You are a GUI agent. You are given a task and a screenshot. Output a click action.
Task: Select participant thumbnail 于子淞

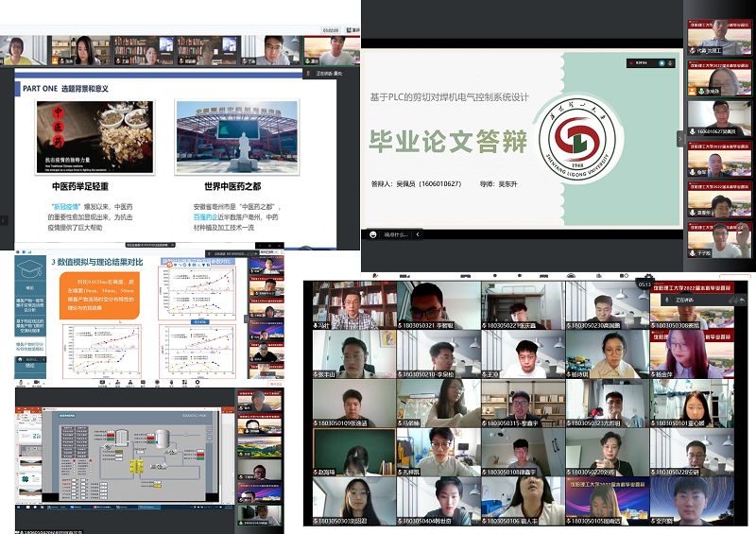719,240
